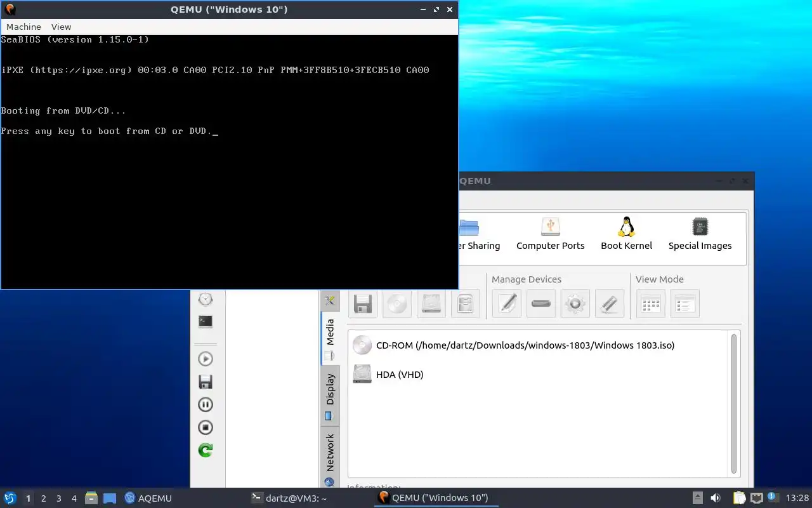Screen dimensions: 812x508
Task: Pause the virtual machine
Action: click(205, 404)
